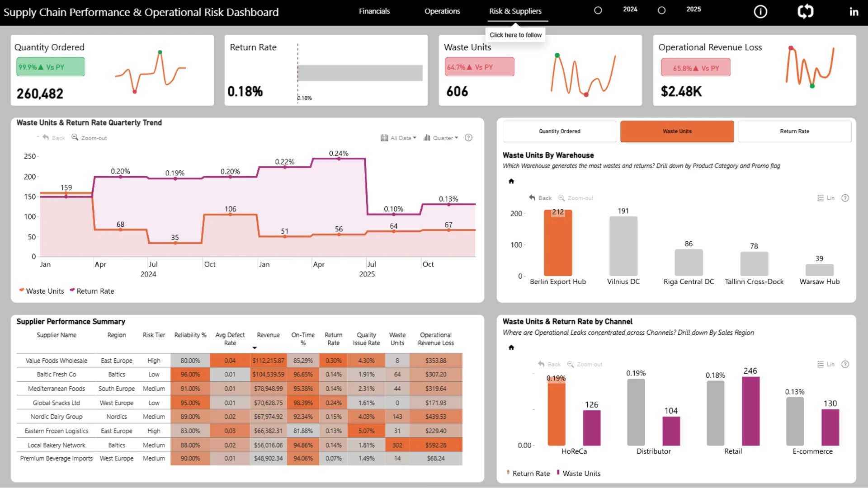Viewport: 868px width, 488px height.
Task: Click the orange Berlin Export Hub bar
Action: (x=558, y=243)
